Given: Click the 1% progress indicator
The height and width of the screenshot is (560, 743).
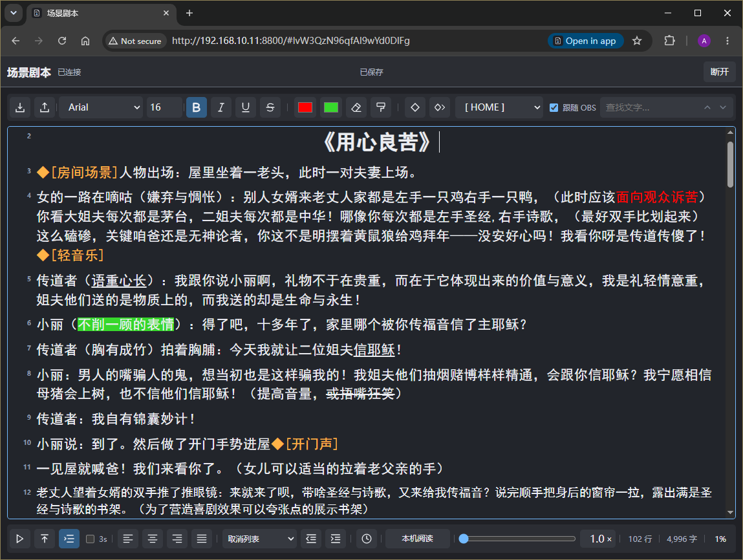Looking at the screenshot, I should click(x=720, y=539).
